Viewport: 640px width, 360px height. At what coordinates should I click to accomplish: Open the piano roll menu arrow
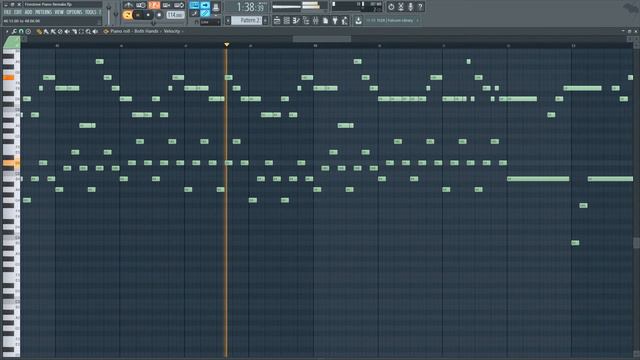point(7,31)
